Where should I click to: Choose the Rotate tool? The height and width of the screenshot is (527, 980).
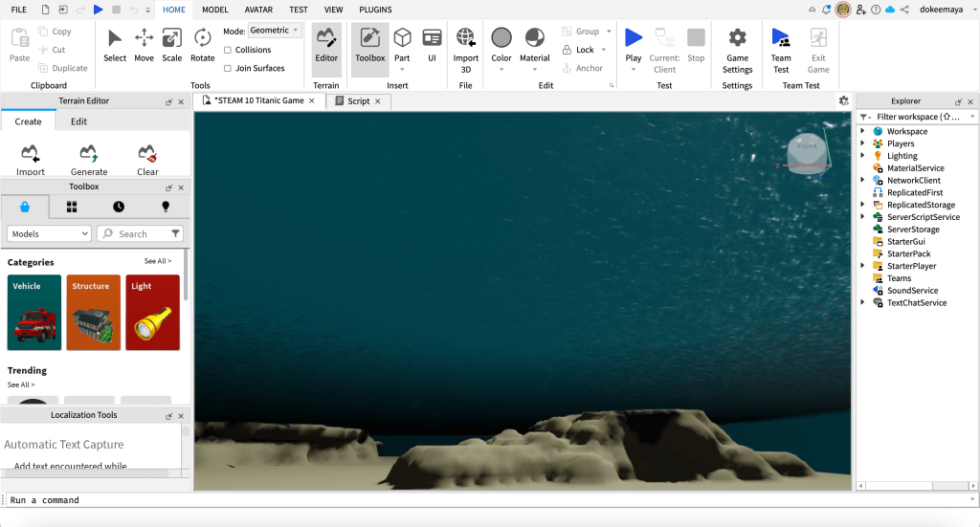[203, 44]
